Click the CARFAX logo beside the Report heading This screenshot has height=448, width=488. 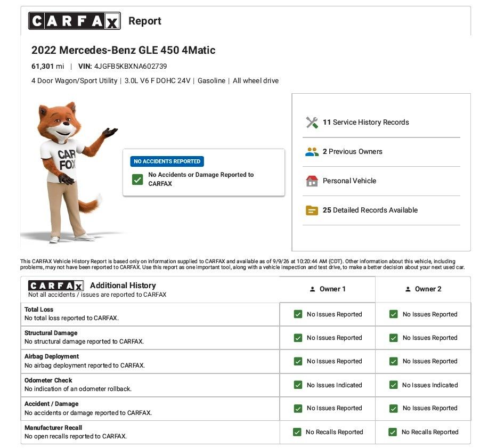click(x=75, y=21)
